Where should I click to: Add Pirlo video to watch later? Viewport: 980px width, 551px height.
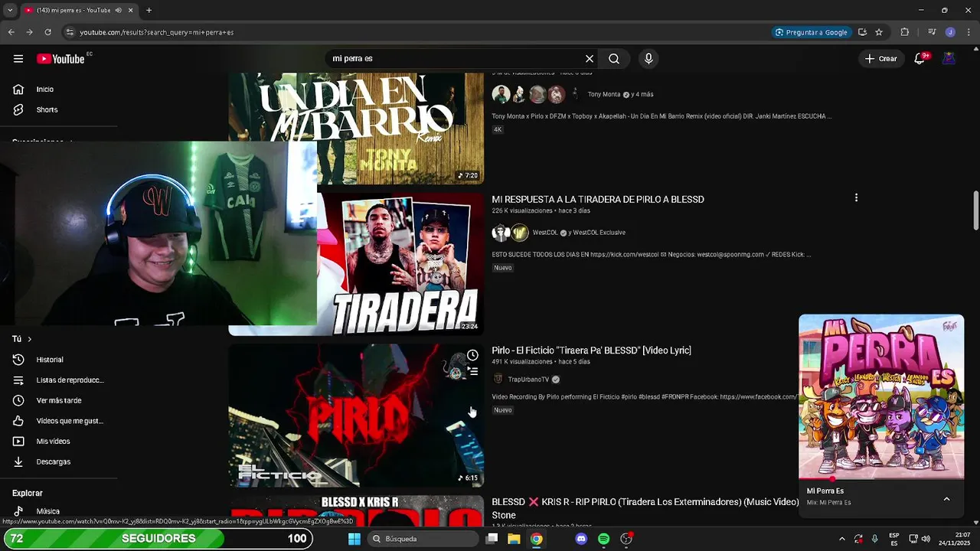(472, 355)
